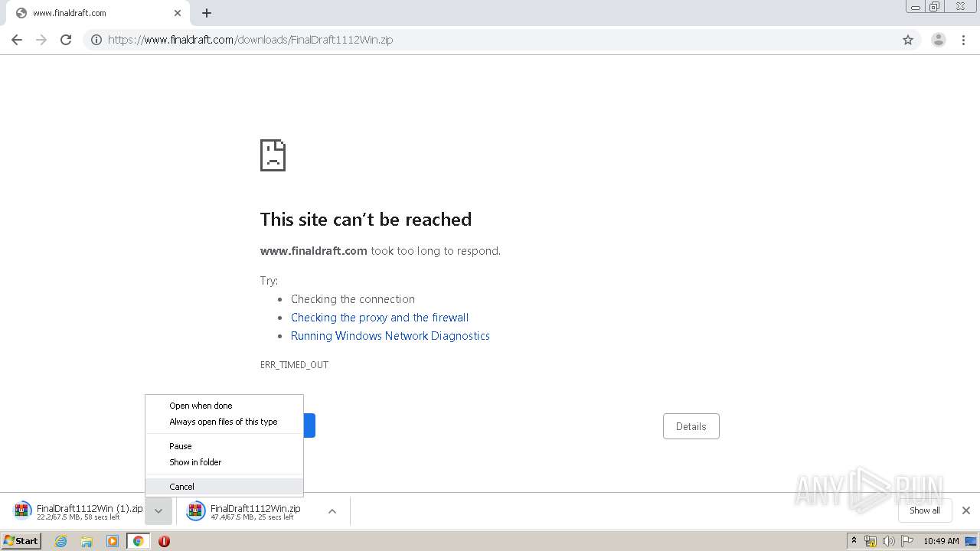980x551 pixels.
Task: Click the blue Reload button behind the menu
Action: click(309, 425)
